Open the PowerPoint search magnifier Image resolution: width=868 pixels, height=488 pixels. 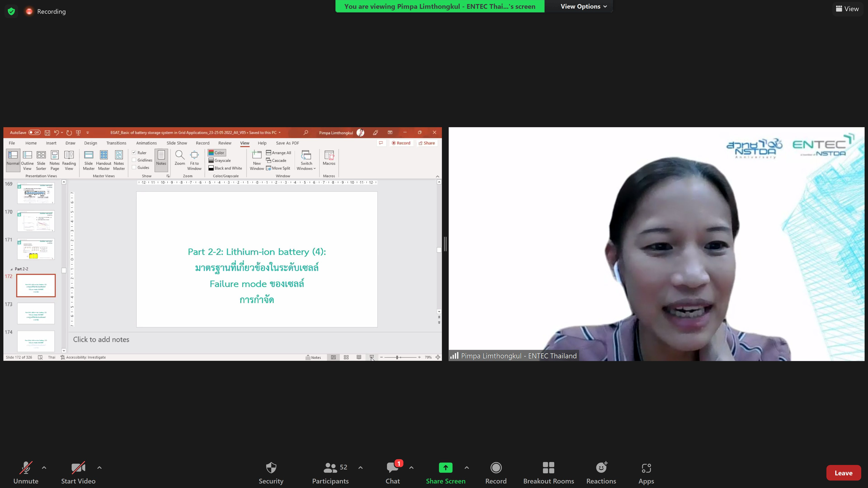pos(306,133)
